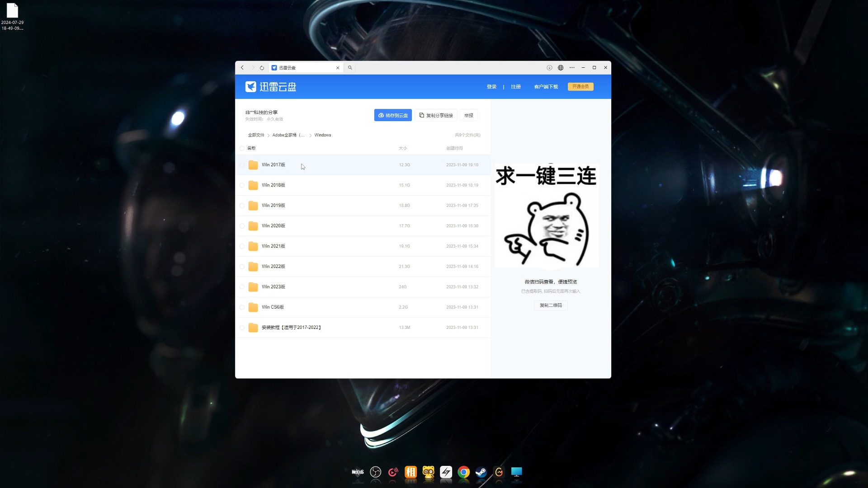Image resolution: width=868 pixels, height=488 pixels.
Task: Tick the selection circle for Win 2019版
Action: 242,206
